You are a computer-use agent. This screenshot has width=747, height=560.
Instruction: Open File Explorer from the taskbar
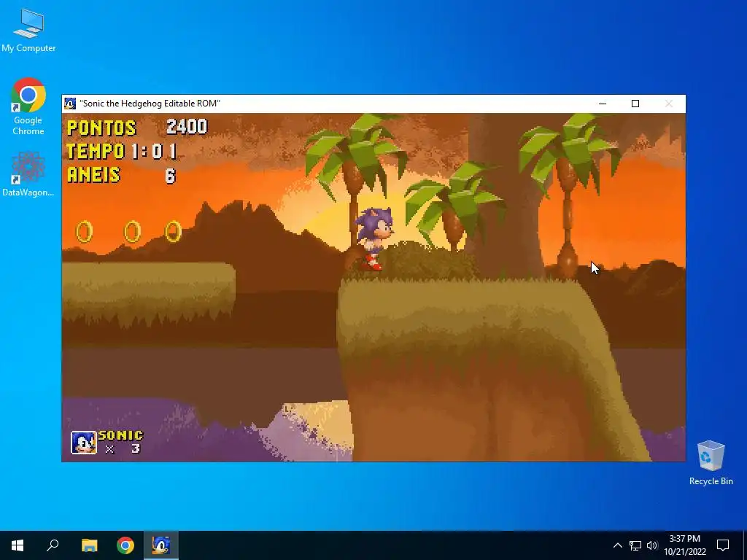(89, 545)
